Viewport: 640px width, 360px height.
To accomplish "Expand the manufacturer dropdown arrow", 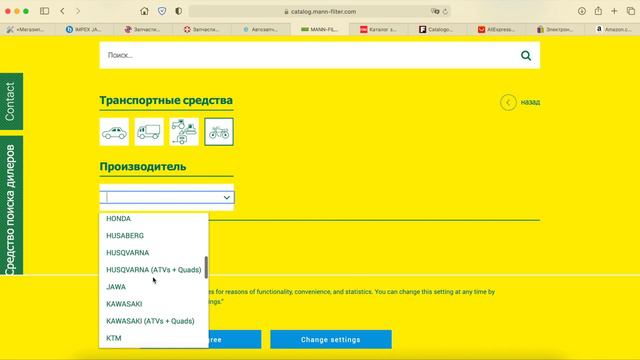I will (x=227, y=198).
